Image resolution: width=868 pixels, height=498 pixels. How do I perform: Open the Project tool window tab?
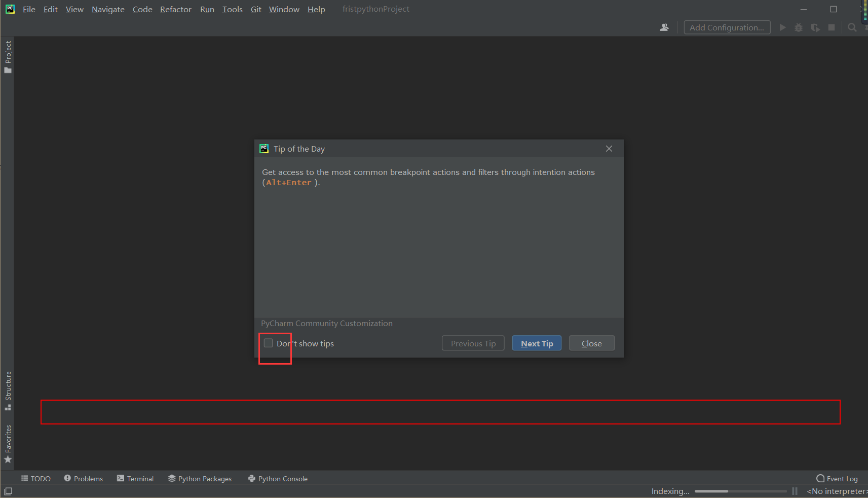pyautogui.click(x=8, y=57)
